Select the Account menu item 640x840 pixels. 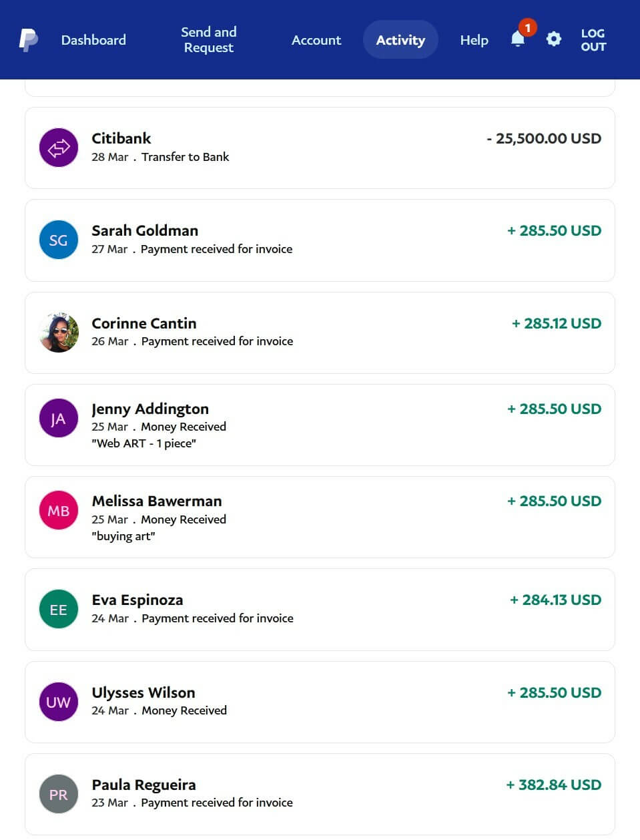(316, 40)
